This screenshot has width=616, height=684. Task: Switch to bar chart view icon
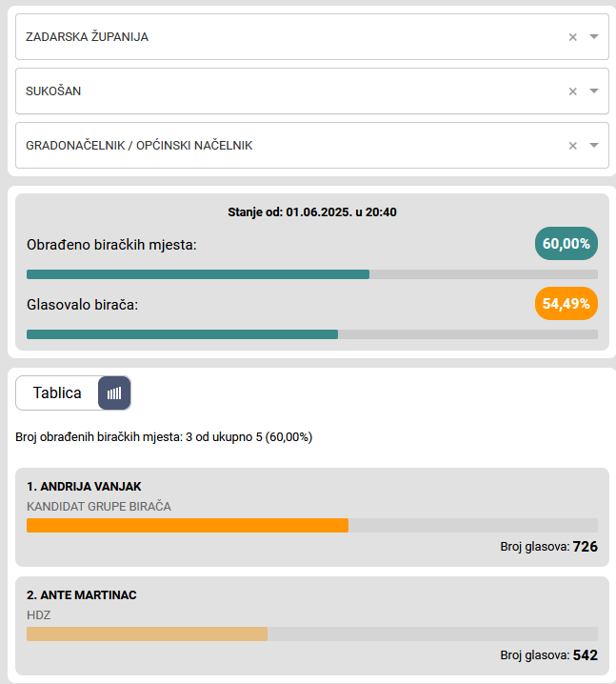(x=114, y=392)
